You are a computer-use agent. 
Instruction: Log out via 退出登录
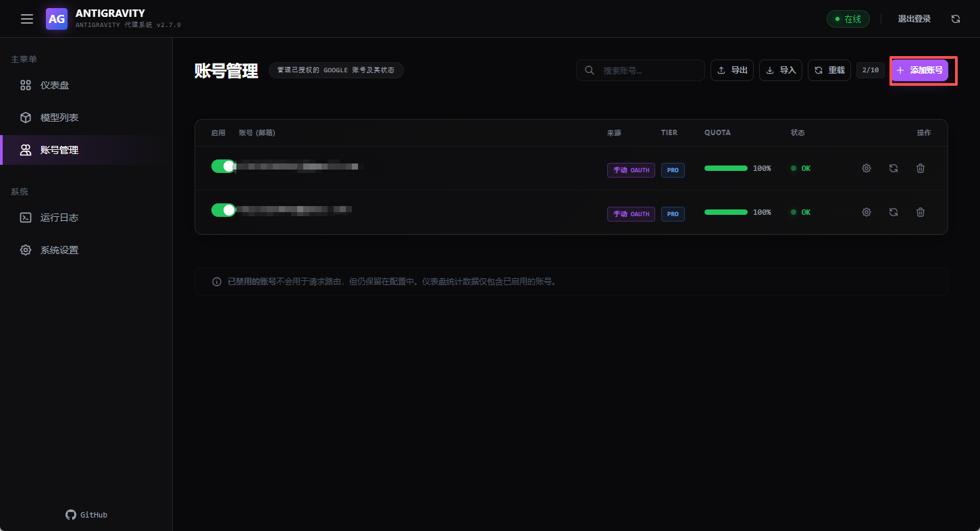click(x=914, y=19)
